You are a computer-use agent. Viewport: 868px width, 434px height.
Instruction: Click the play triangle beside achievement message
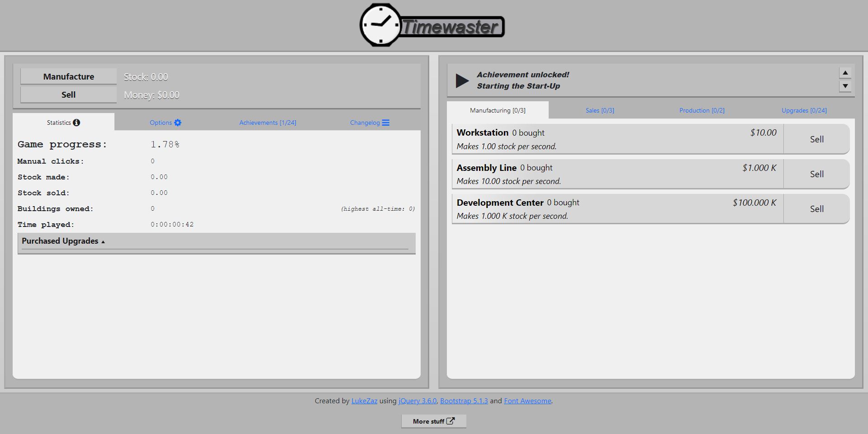point(462,80)
